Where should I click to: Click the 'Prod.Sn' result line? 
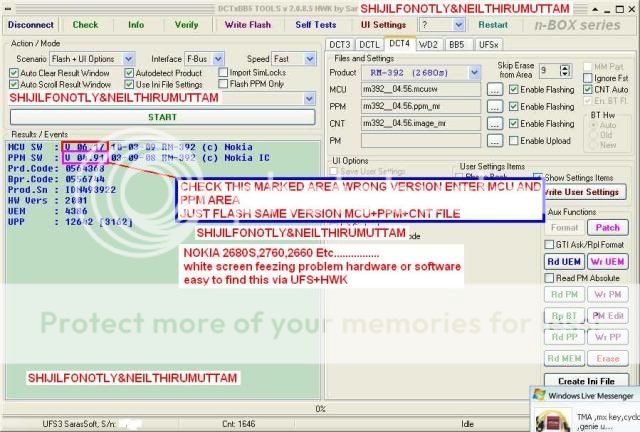[62, 190]
